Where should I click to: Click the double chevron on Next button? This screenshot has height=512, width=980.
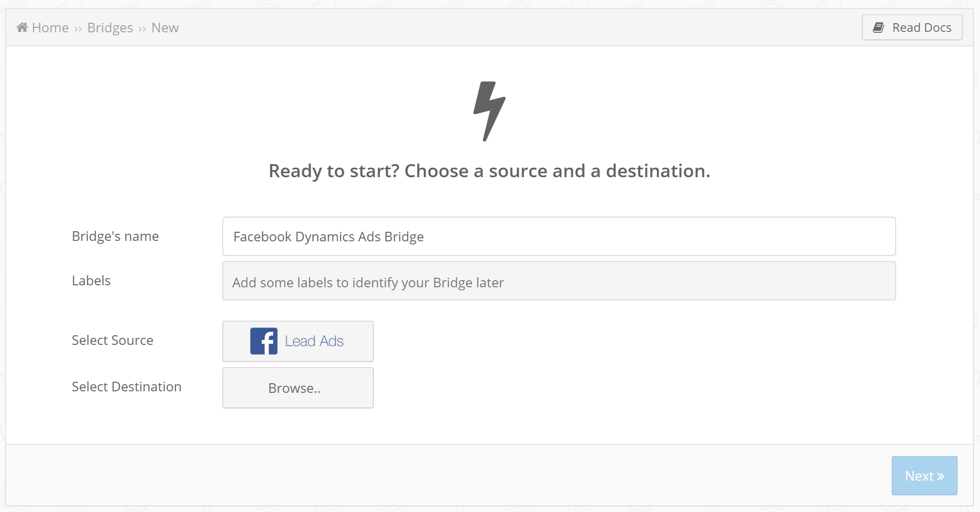[941, 476]
